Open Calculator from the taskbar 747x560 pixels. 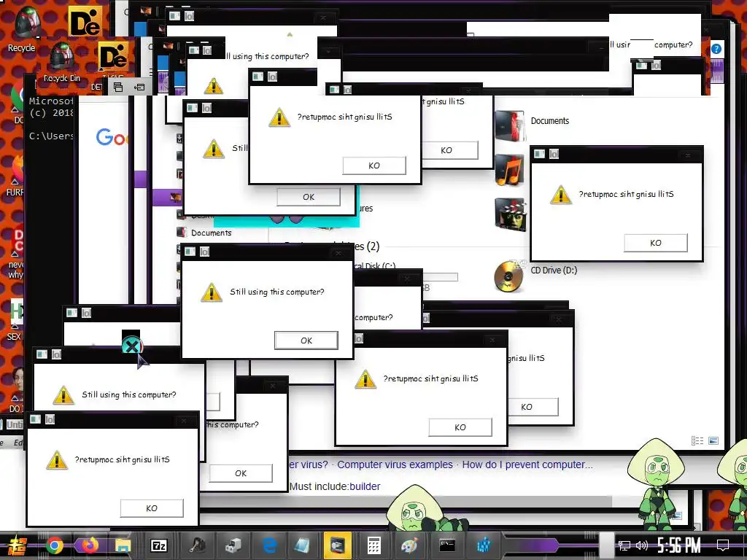[x=374, y=545]
